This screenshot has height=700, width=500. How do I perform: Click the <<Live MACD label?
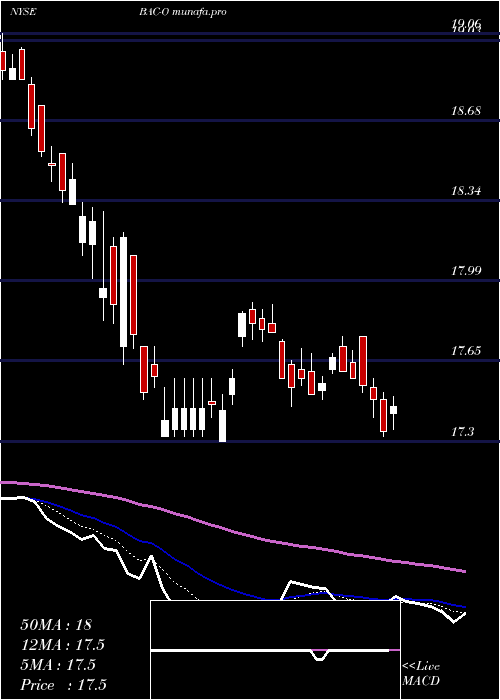[421, 674]
